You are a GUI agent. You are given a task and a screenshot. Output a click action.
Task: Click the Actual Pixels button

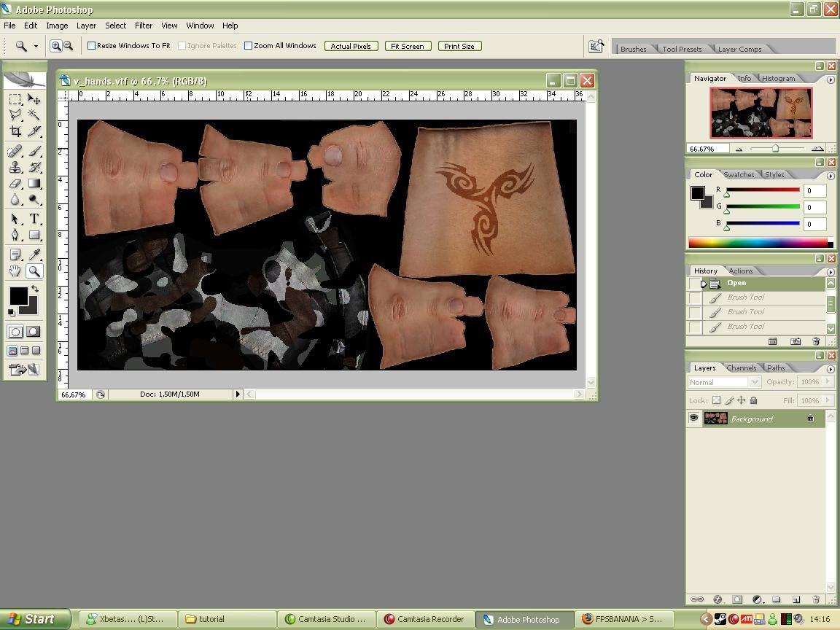coord(351,46)
